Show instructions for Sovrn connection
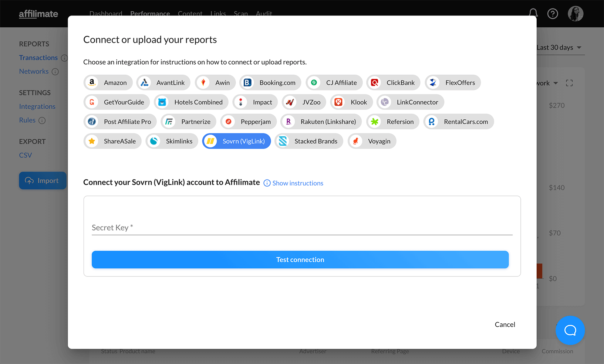The image size is (604, 364). tap(293, 183)
